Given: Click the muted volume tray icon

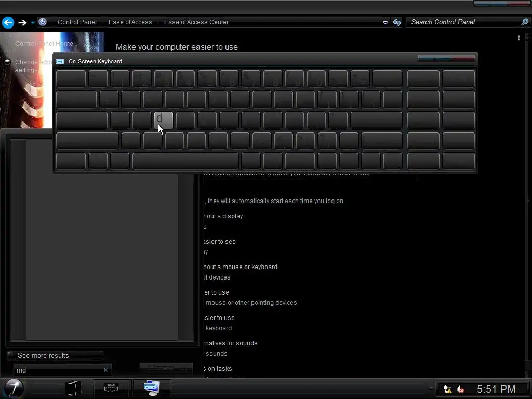Looking at the screenshot, I should point(460,390).
